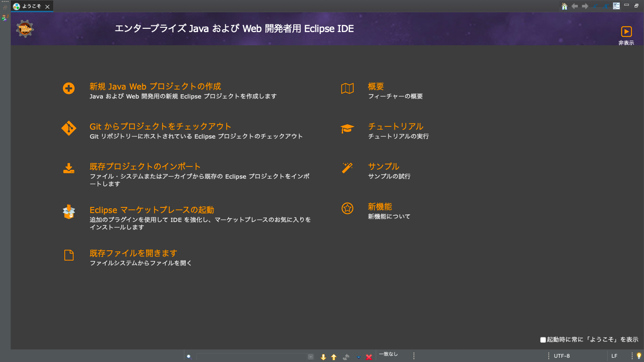Click the magnifier search icon in find bar
Image resolution: width=644 pixels, height=362 pixels.
189,356
